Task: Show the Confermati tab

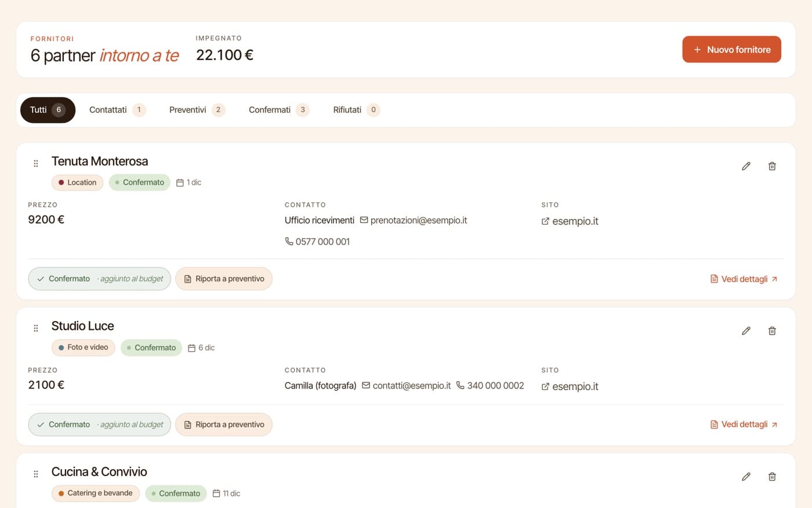Action: (279, 110)
